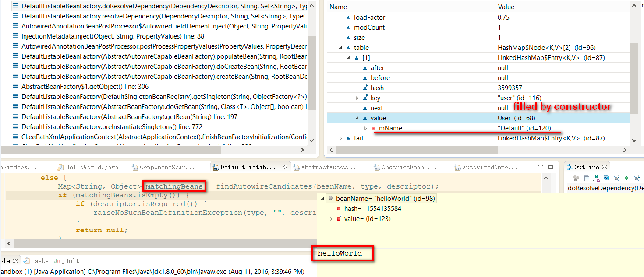Click the matchingBeans variable in code
This screenshot has height=277, width=644.
(174, 186)
